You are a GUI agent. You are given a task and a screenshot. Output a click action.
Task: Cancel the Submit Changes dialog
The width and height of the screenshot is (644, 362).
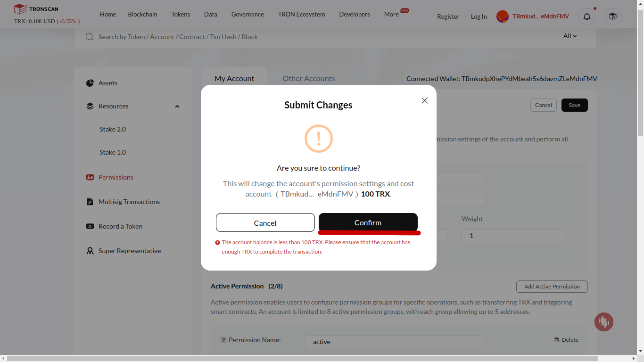point(265,222)
